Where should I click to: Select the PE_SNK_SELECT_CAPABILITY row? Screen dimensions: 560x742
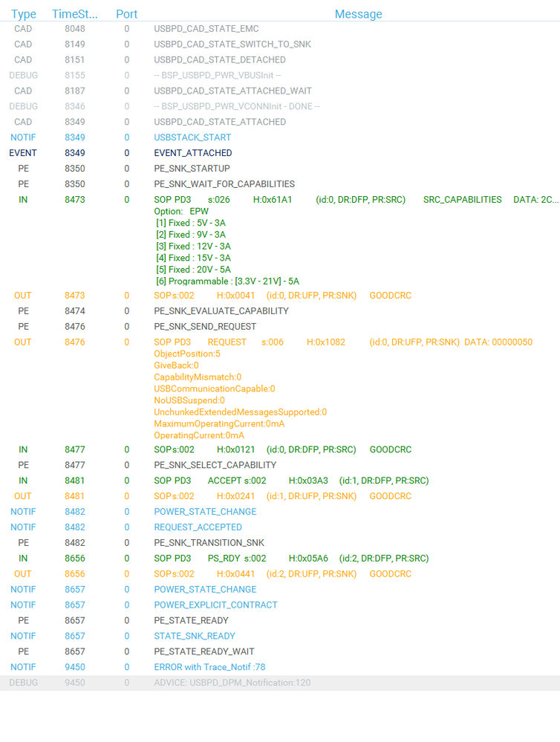[280, 465]
